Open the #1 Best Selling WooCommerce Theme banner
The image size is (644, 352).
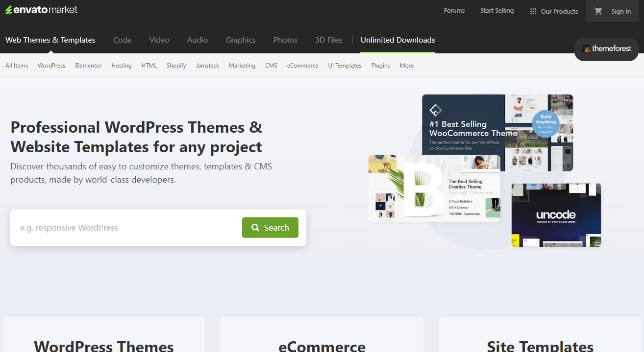(497, 133)
